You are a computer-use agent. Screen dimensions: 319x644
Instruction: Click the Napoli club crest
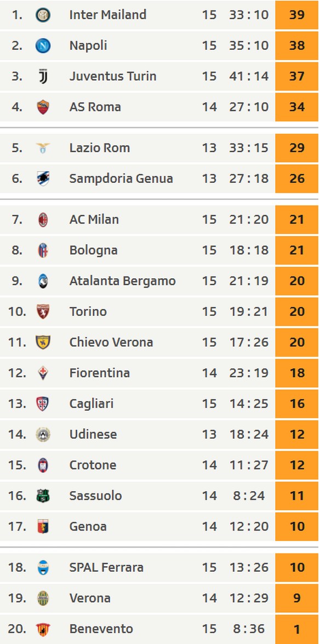coord(43,45)
